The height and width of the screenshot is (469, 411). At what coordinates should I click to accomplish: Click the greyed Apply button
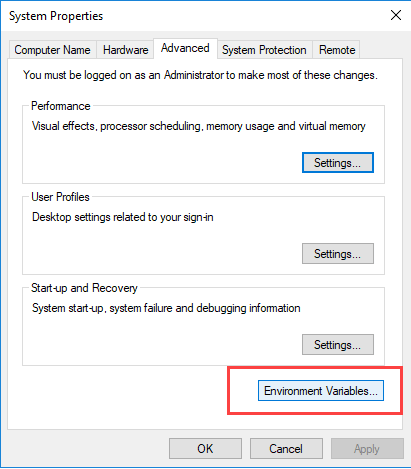[x=367, y=449]
